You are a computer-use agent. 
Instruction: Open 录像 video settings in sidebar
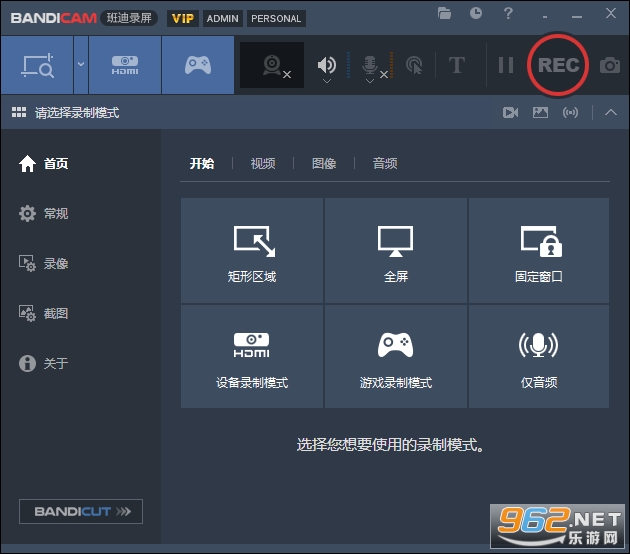coord(43,264)
